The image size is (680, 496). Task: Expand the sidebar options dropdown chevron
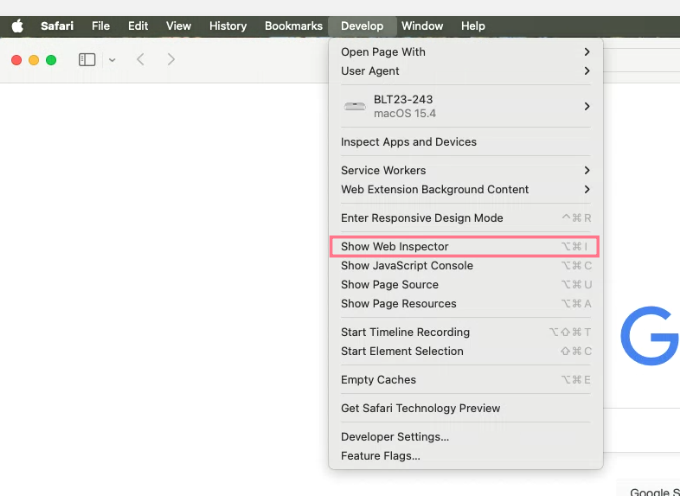pos(112,60)
